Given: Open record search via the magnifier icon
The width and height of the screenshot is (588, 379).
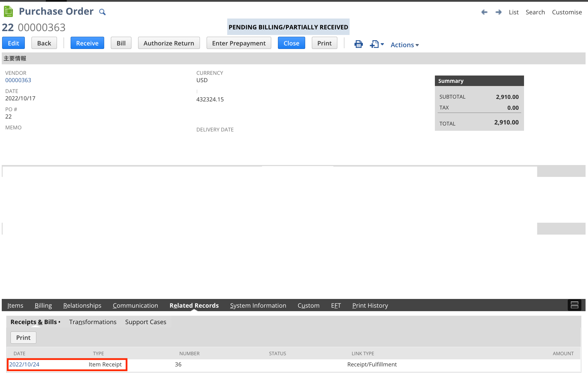Looking at the screenshot, I should [x=102, y=12].
